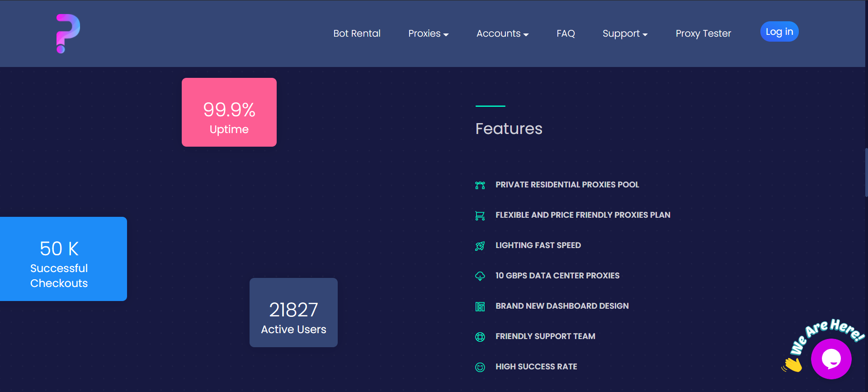Expand the Accounts dropdown menu
The width and height of the screenshot is (868, 392).
pyautogui.click(x=502, y=33)
